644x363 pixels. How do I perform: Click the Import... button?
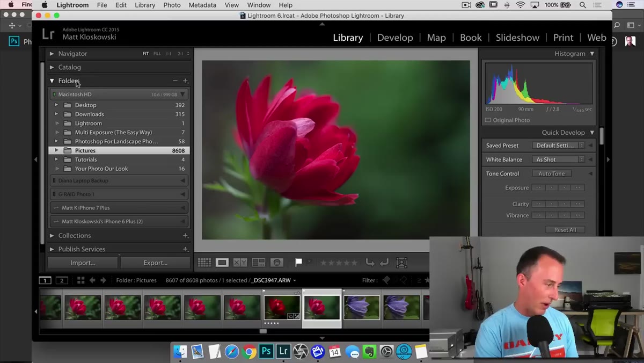(x=83, y=263)
